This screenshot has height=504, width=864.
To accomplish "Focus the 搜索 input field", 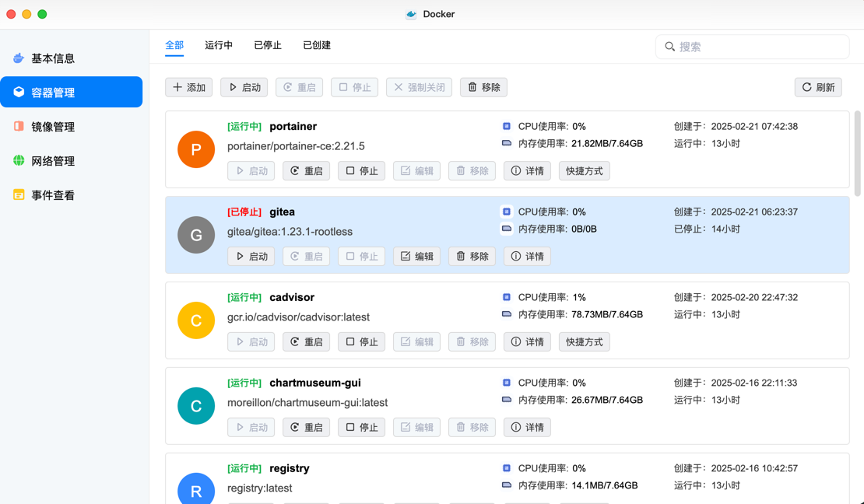I will point(752,47).
